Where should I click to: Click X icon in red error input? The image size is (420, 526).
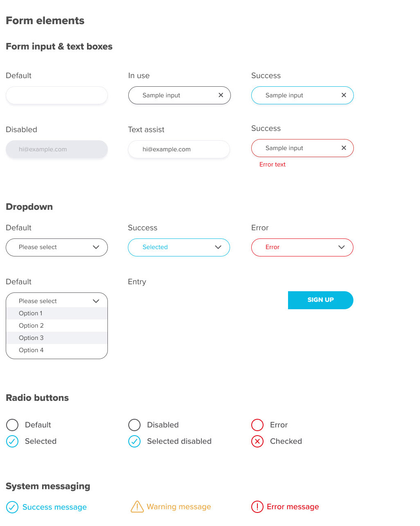point(344,148)
